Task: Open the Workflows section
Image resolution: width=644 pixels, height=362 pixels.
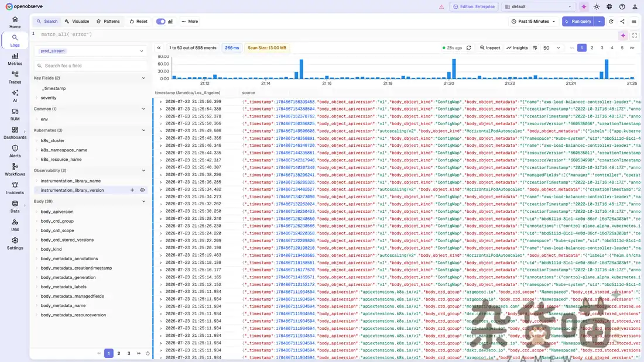Action: pyautogui.click(x=15, y=170)
